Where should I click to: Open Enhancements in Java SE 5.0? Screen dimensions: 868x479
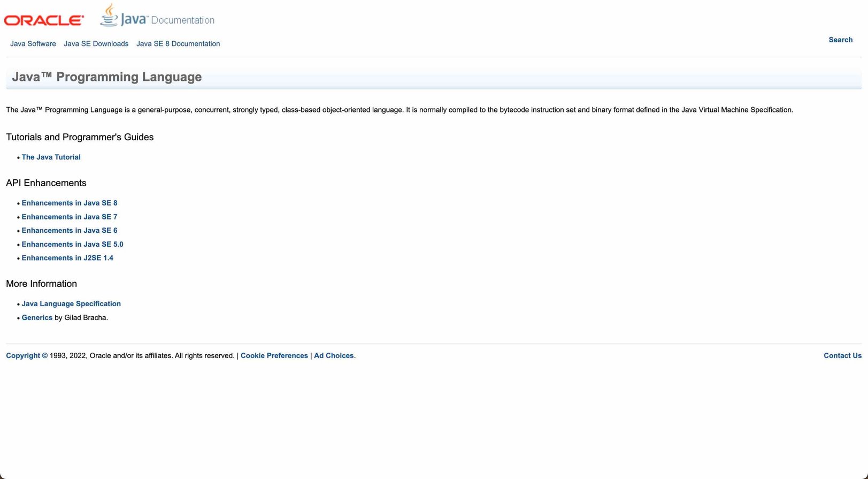(73, 245)
